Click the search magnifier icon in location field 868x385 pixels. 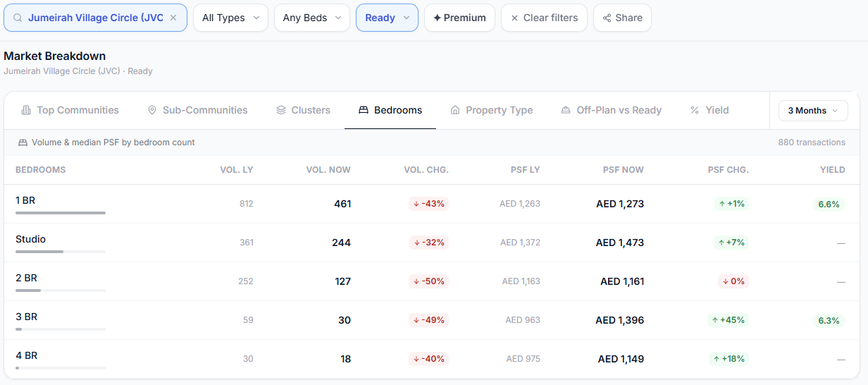(18, 18)
